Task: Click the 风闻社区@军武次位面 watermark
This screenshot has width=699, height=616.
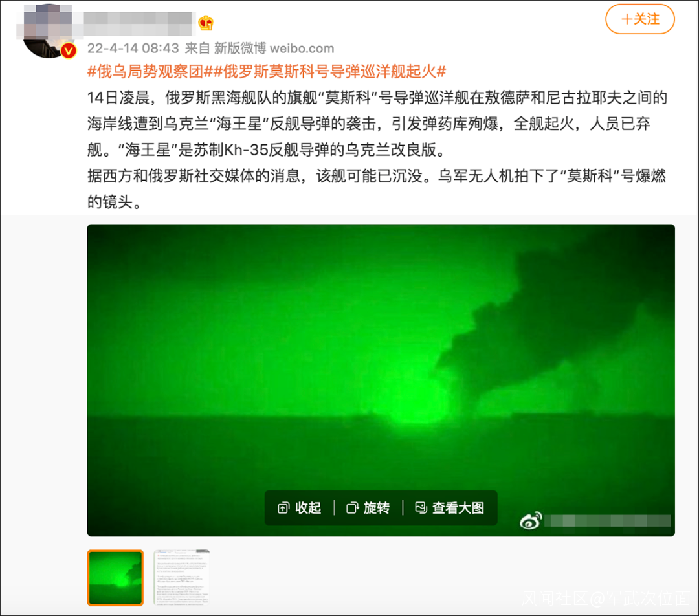Action: (x=605, y=599)
